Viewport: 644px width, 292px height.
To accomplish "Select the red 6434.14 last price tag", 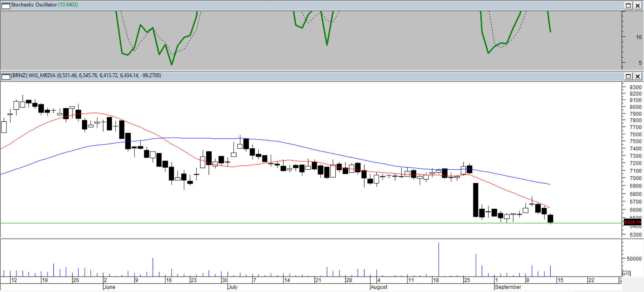I will 632,222.
